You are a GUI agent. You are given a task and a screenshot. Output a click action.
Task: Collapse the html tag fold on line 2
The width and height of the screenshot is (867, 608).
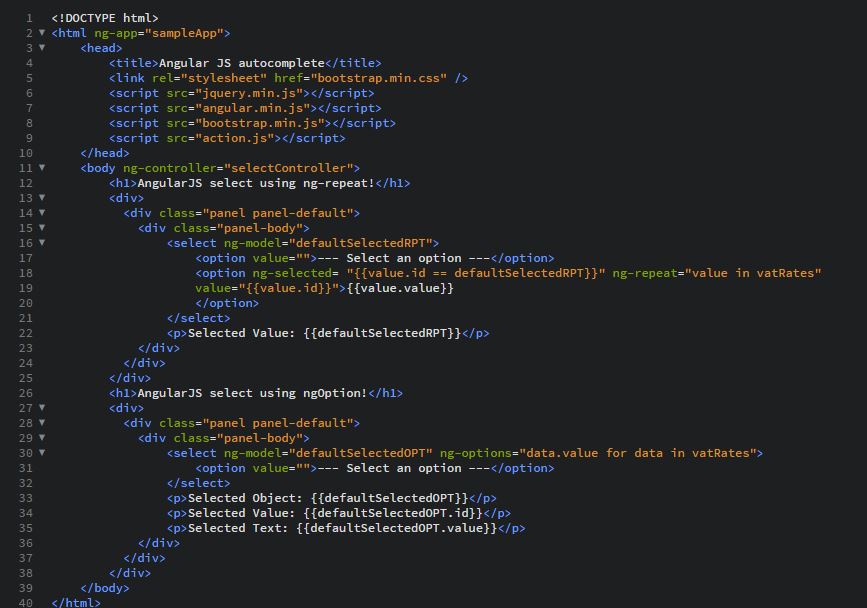coord(41,33)
